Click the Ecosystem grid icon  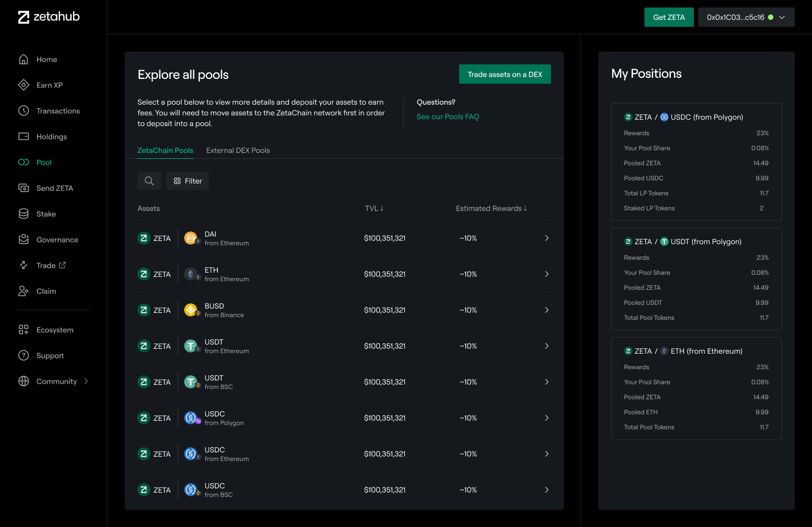pyautogui.click(x=24, y=330)
